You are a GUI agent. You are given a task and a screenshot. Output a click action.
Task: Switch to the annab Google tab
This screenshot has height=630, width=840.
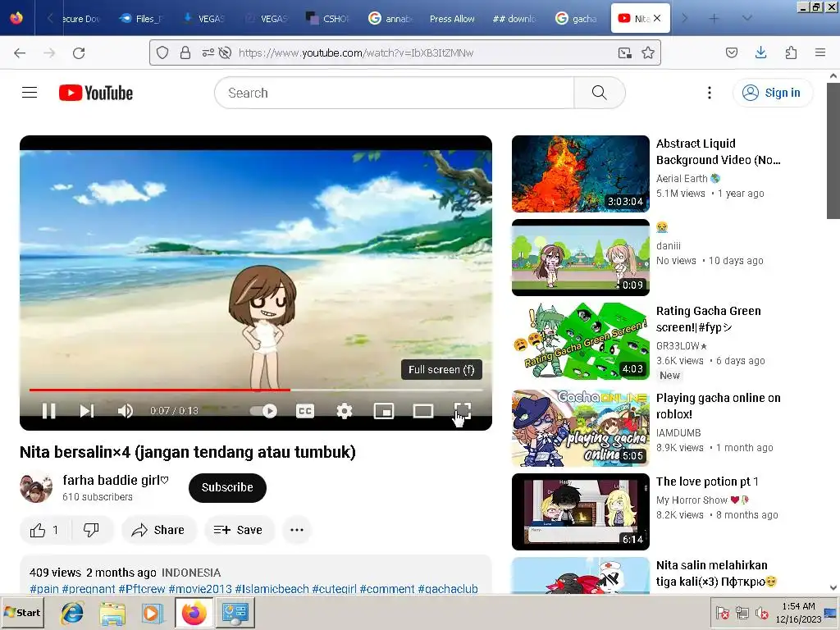pos(391,18)
